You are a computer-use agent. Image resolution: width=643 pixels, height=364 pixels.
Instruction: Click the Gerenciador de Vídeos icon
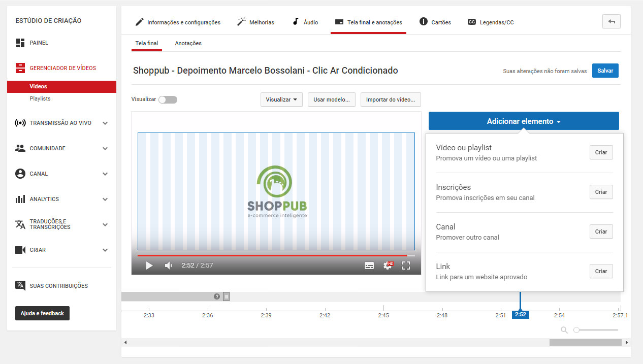pos(20,68)
